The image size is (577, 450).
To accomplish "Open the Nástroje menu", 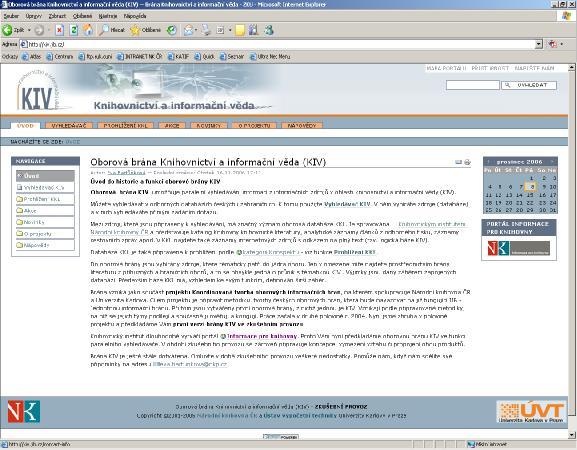I will pos(108,16).
